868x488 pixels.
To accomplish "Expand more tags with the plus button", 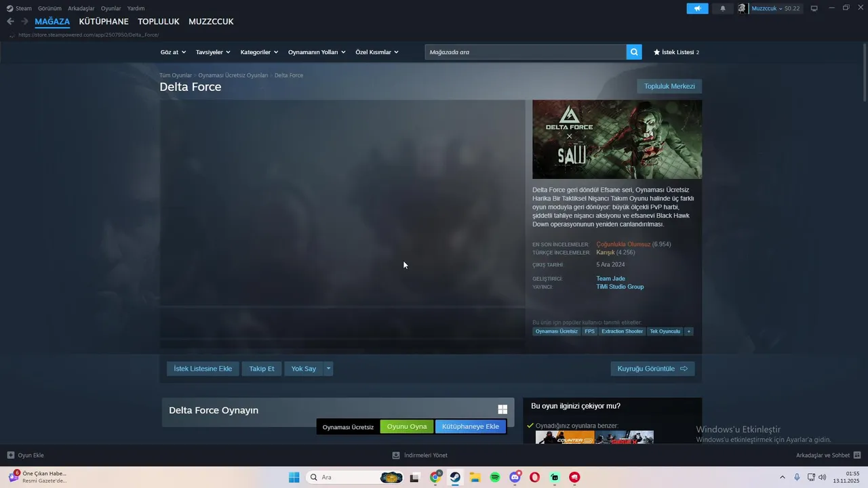I will pyautogui.click(x=688, y=331).
